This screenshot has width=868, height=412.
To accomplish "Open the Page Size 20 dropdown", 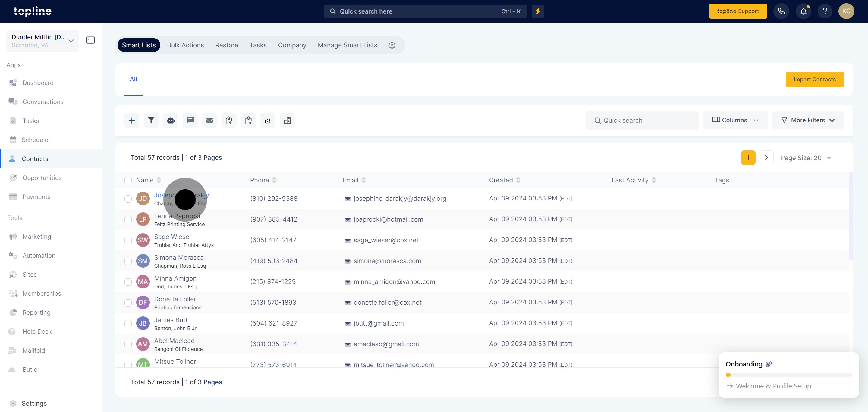I will [806, 158].
